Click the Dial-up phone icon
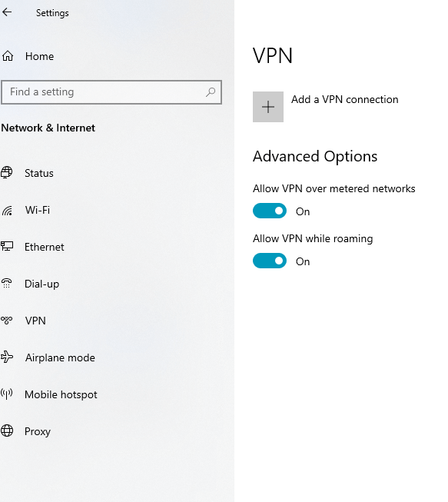 click(x=7, y=284)
